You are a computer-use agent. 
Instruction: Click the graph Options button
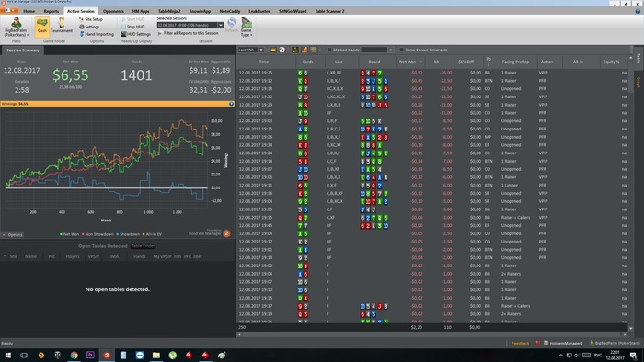13,235
